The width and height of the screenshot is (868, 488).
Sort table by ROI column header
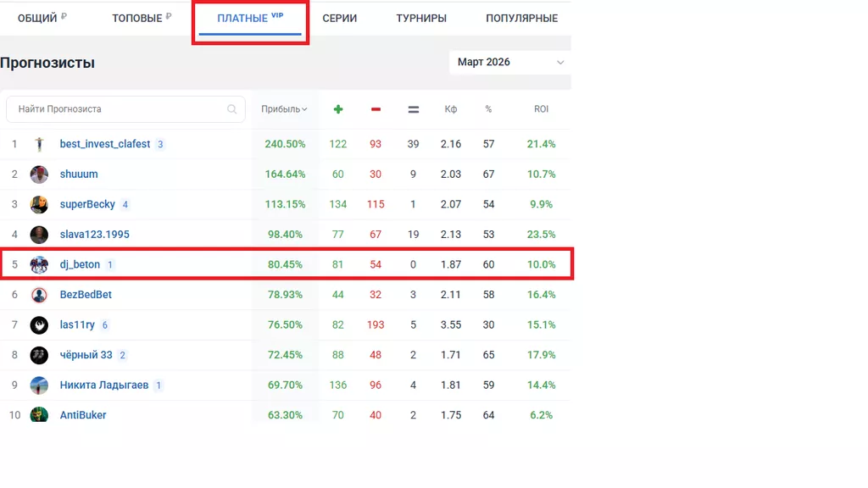pos(541,109)
